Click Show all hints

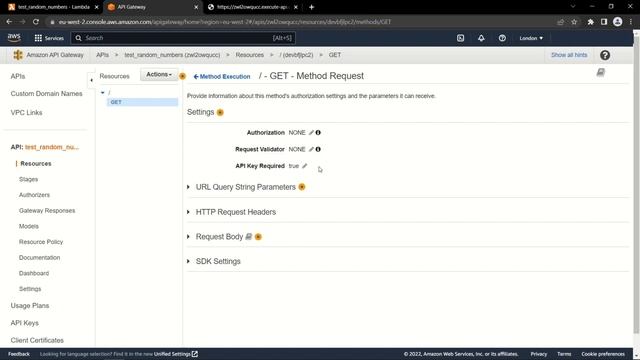(569, 55)
